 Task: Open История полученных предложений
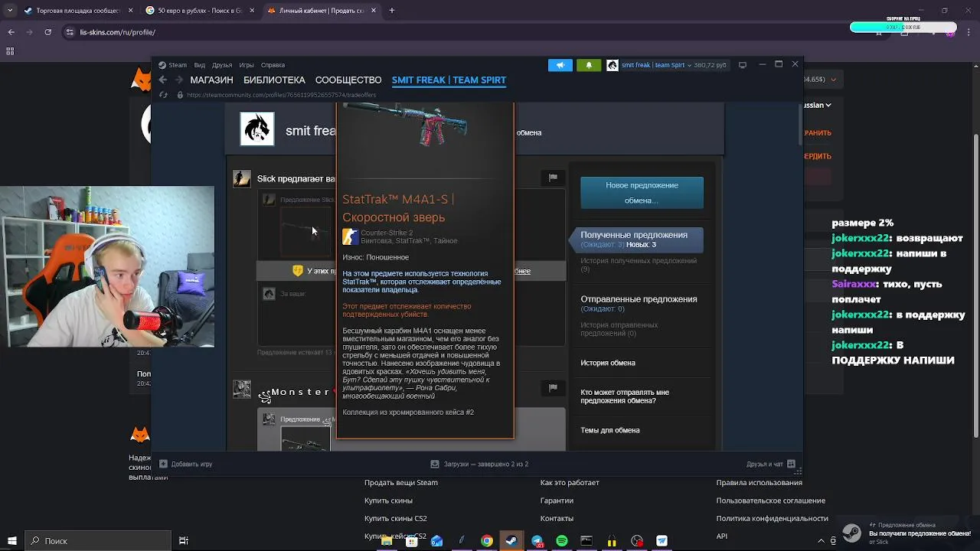(x=639, y=265)
